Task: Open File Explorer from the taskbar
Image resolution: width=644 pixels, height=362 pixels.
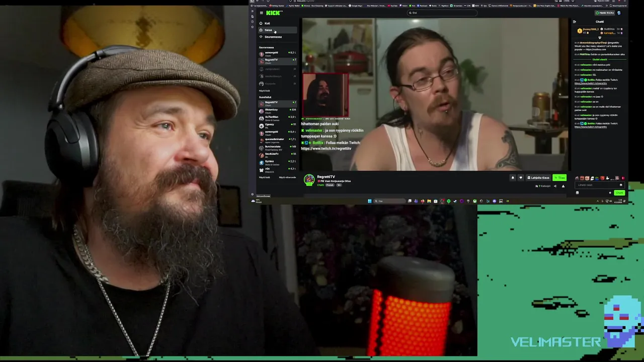Action: tap(429, 201)
